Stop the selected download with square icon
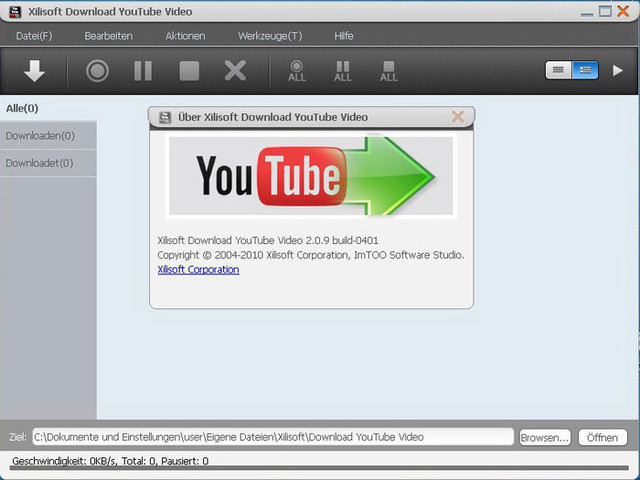Screen dimensions: 640x480 click(189, 71)
